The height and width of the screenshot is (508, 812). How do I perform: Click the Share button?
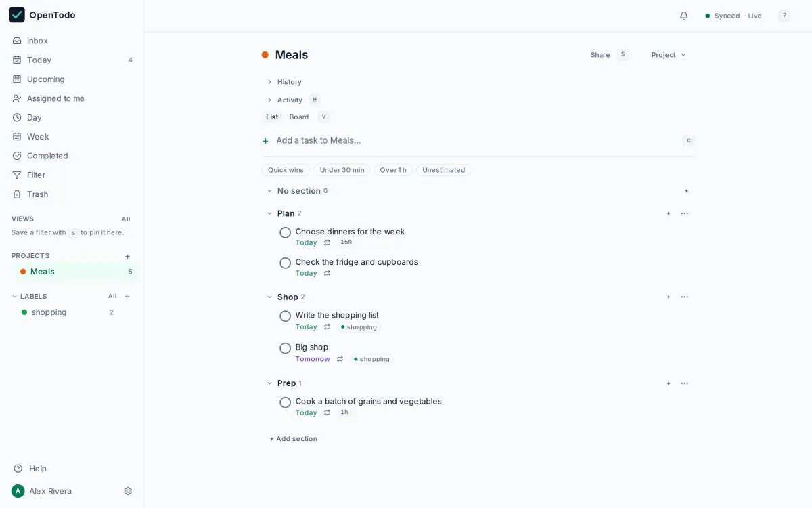click(x=600, y=55)
